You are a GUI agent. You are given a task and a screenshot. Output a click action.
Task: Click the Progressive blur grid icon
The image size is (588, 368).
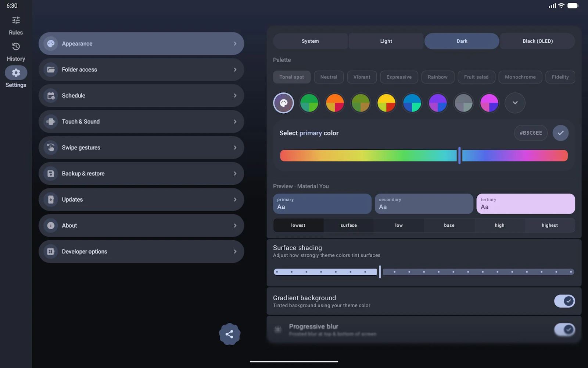(278, 329)
